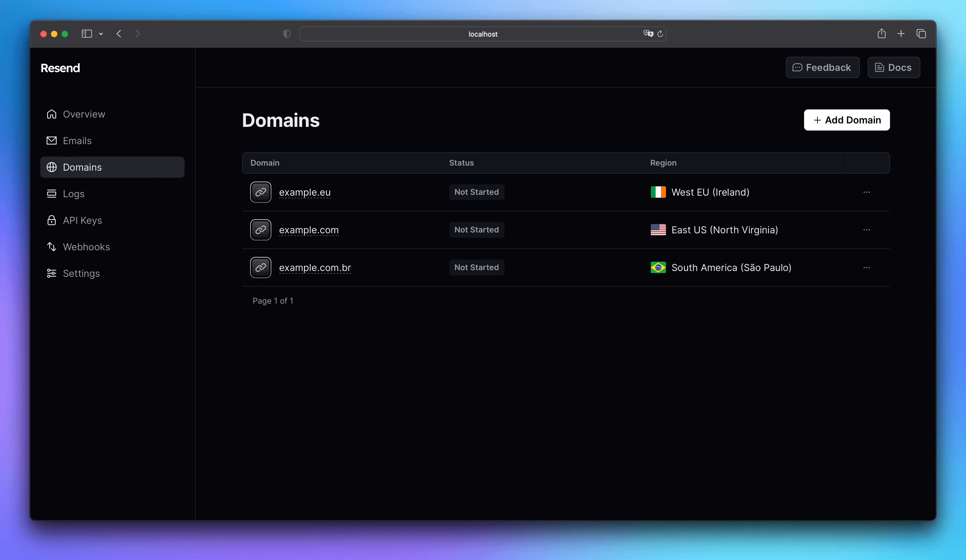Viewport: 966px width, 560px height.
Task: Click the link icon next to example.eu
Action: [x=261, y=192]
